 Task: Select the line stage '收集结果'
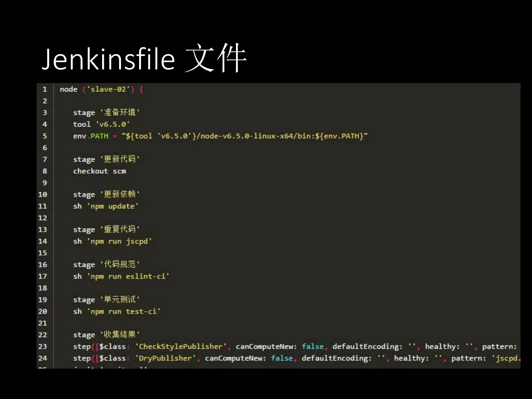(106, 335)
